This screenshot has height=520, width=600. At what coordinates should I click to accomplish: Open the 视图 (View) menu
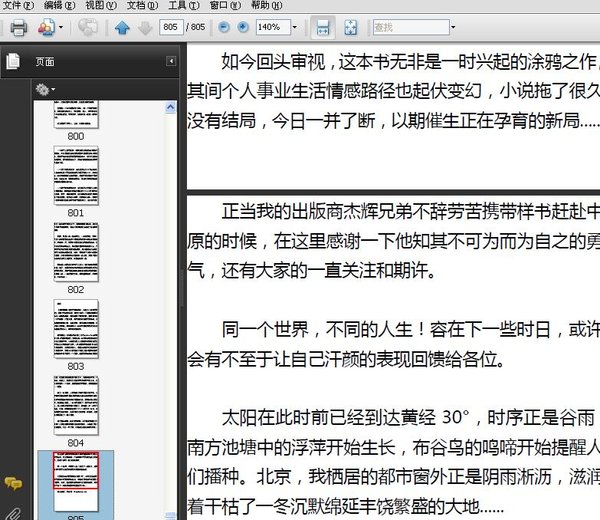[101, 5]
